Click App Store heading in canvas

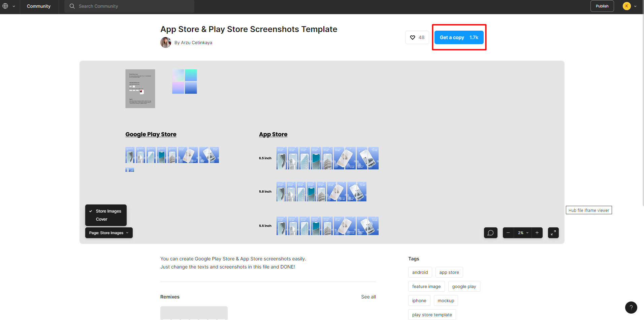[273, 134]
